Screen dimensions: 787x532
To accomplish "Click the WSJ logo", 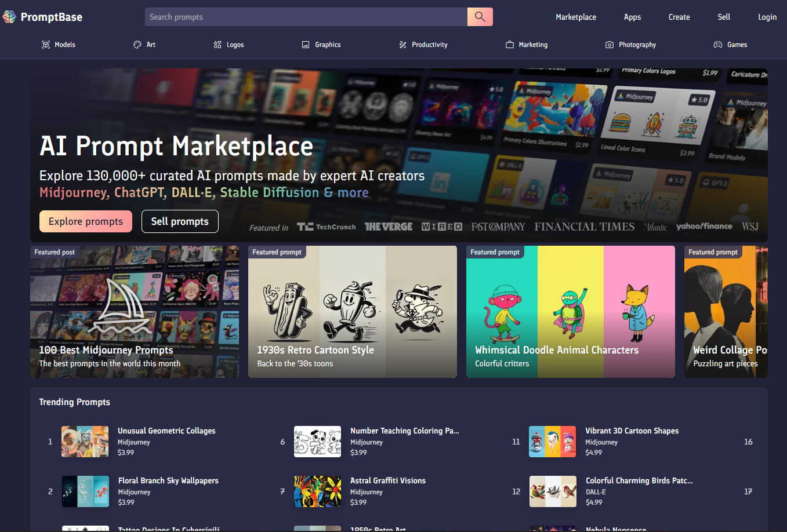I will (x=750, y=227).
